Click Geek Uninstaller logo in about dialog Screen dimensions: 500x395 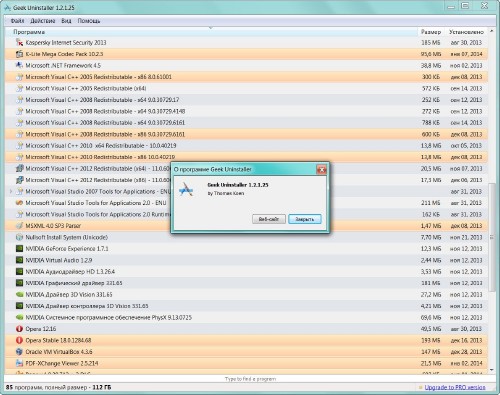pos(186,189)
